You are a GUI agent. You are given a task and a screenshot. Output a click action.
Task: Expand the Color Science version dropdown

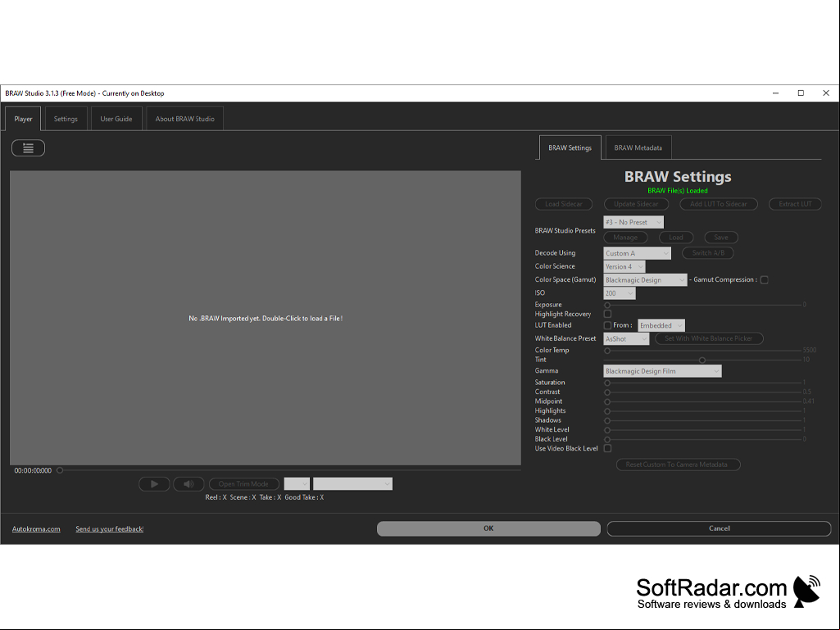click(624, 267)
